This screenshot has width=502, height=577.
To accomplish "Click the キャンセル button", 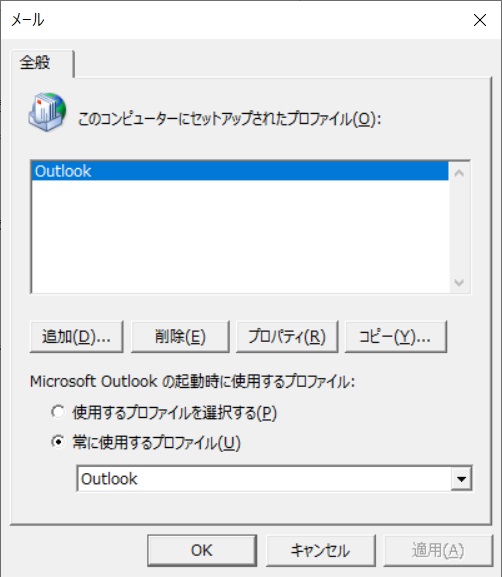I will click(x=321, y=551).
